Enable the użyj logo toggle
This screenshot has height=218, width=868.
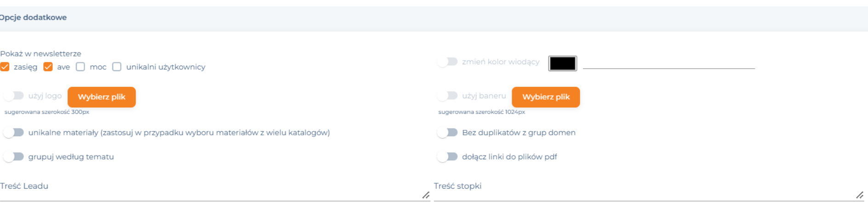click(13, 95)
